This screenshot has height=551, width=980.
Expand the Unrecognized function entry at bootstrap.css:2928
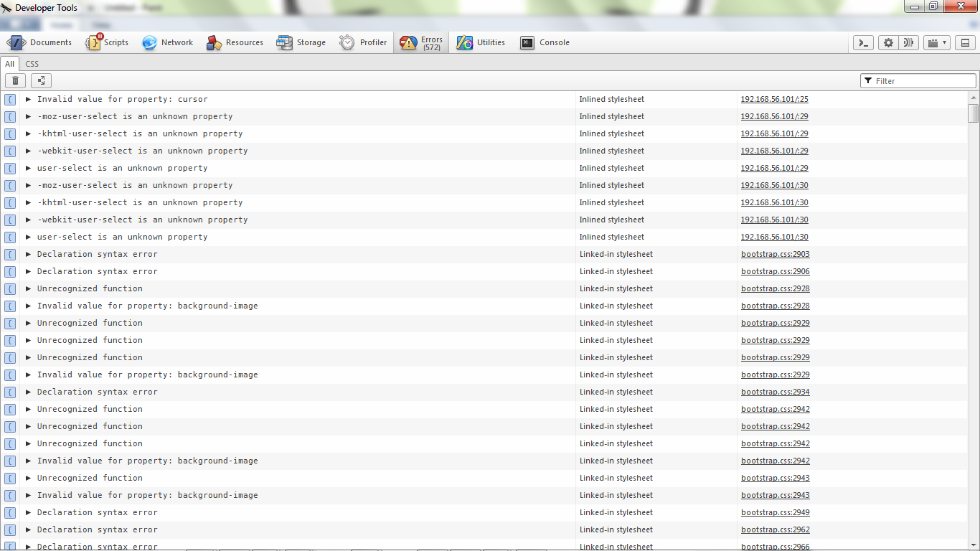pyautogui.click(x=29, y=288)
